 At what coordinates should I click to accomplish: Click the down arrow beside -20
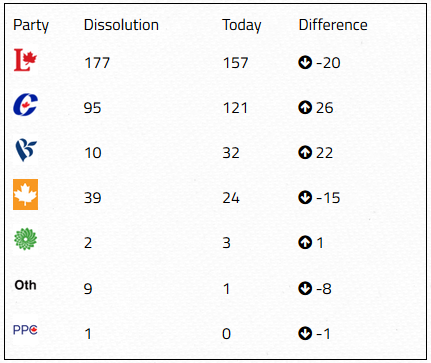click(305, 62)
